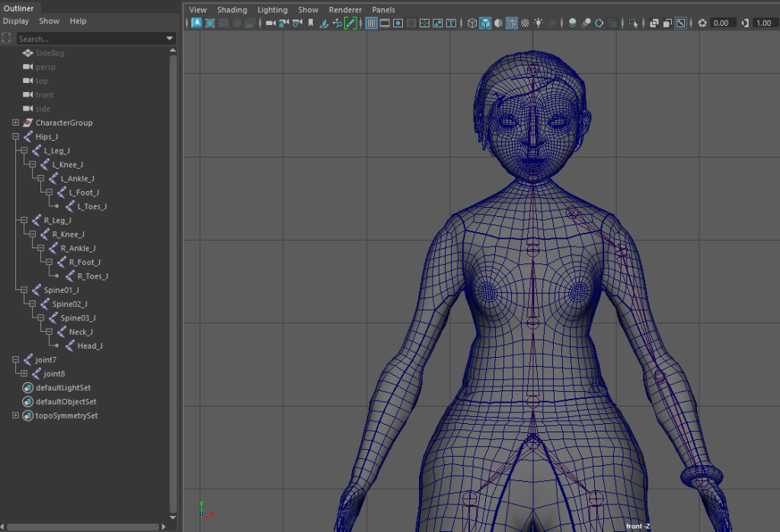Toggle wireframe on shaded mode

pos(512,23)
